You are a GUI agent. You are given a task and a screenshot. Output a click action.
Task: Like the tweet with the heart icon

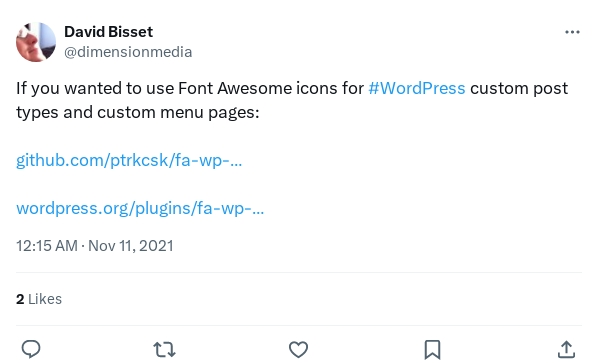coord(298,349)
